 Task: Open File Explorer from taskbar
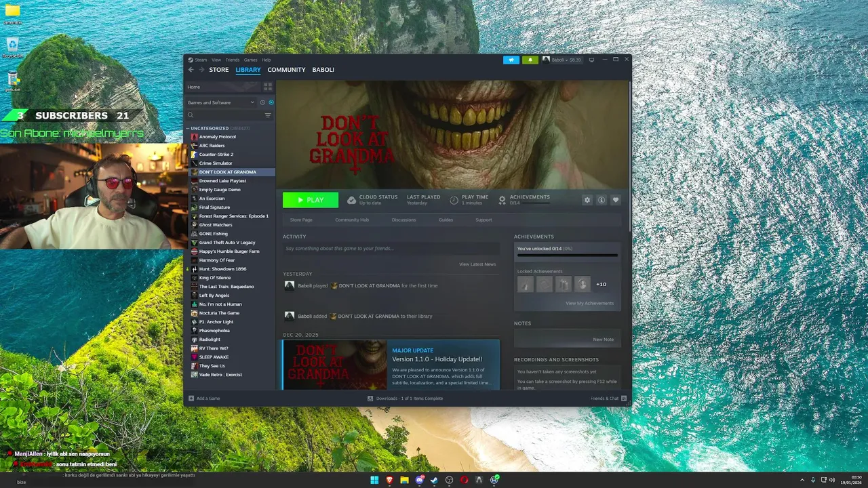coord(404,480)
